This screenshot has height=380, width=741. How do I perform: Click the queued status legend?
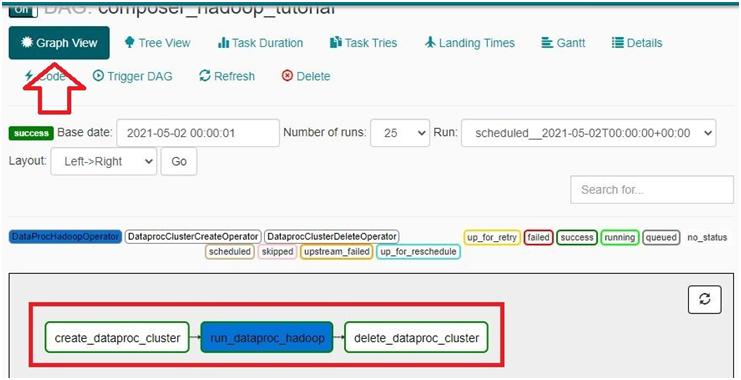[x=661, y=237]
